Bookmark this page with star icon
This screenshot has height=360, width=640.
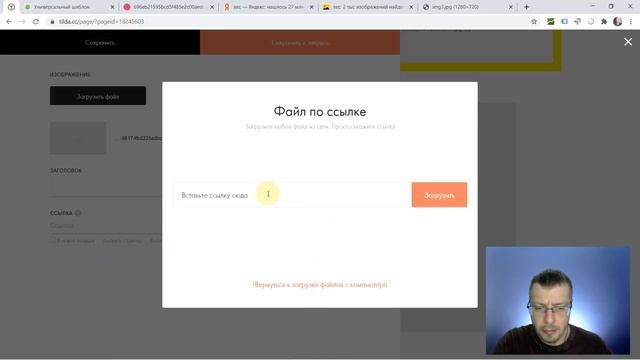534,22
